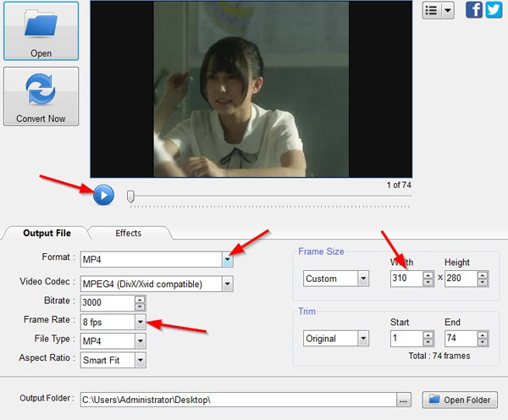Switch to the Output File tab
Screen dimensions: 508x420
(x=47, y=233)
